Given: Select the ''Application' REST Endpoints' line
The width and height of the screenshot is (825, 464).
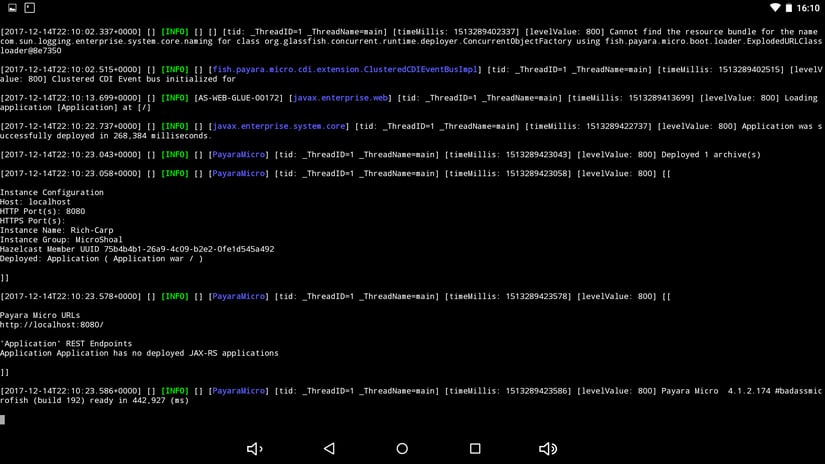Looking at the screenshot, I should pos(66,344).
